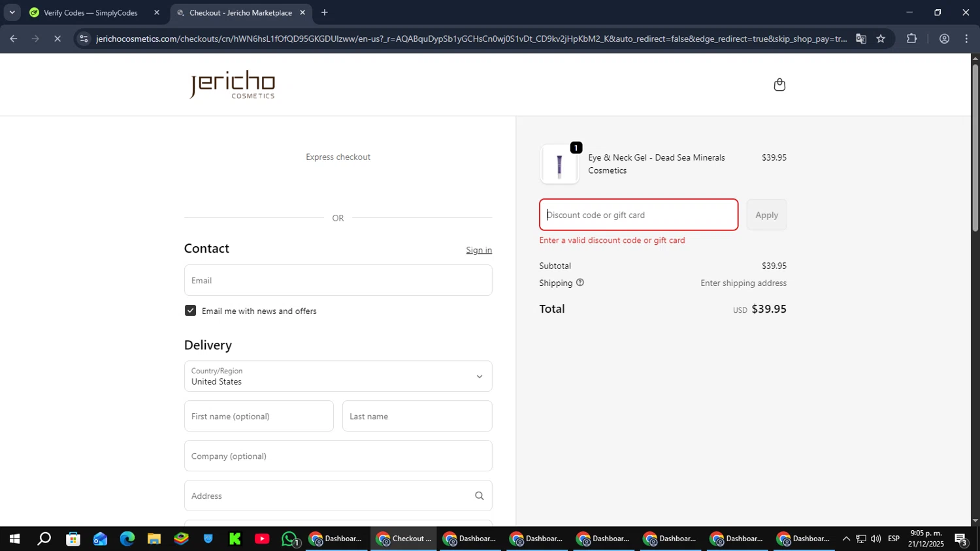View site information icon in address bar

(x=83, y=39)
